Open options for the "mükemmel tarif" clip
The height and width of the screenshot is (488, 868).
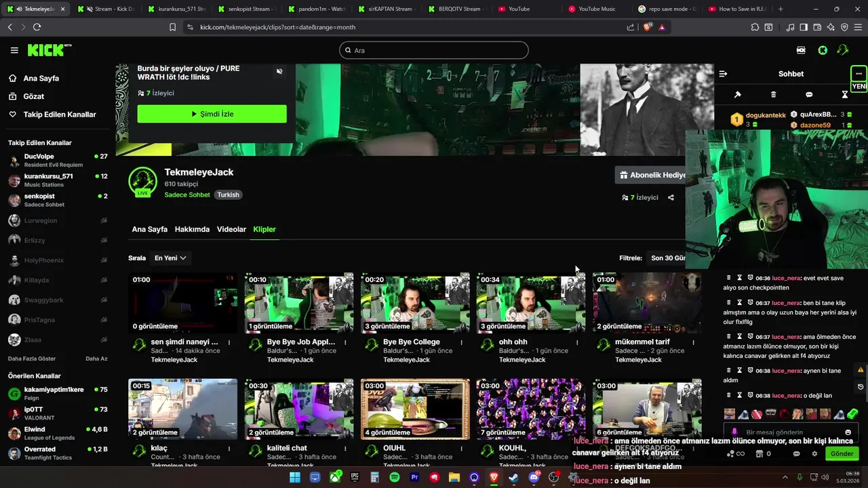693,342
